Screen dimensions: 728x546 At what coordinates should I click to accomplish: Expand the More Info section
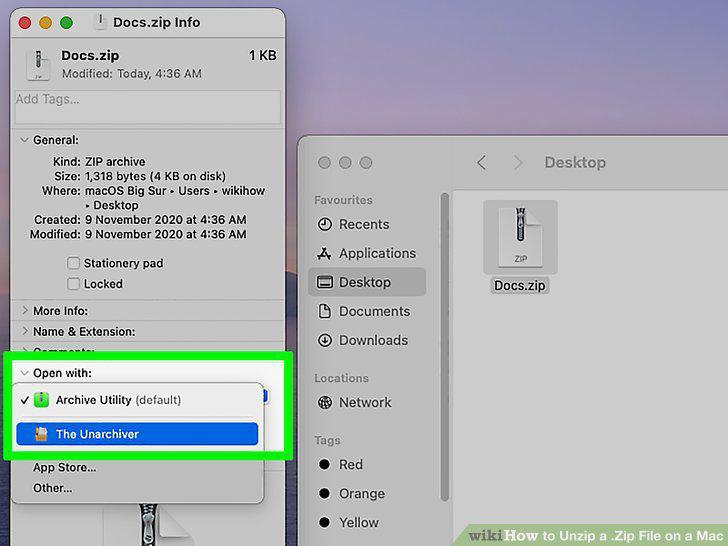[25, 310]
